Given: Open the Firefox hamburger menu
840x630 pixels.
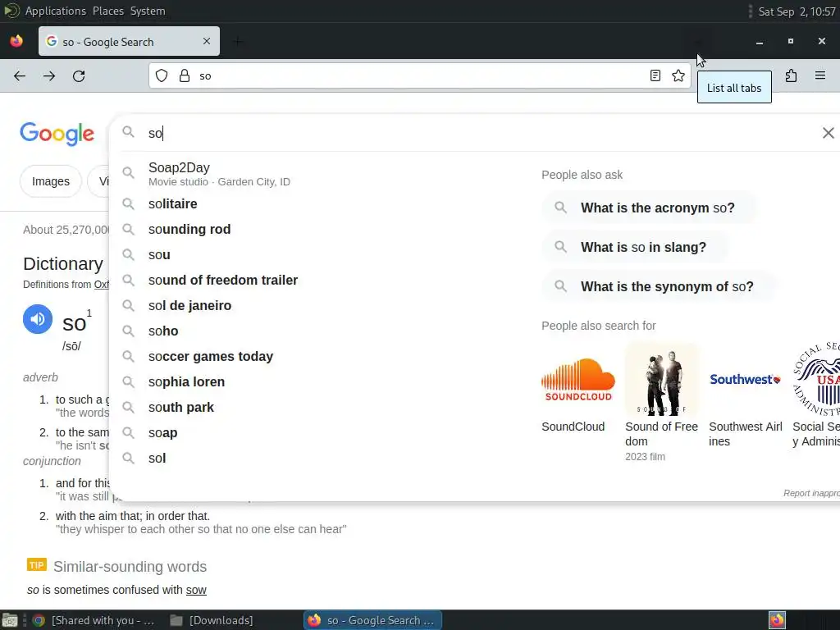Looking at the screenshot, I should (820, 76).
